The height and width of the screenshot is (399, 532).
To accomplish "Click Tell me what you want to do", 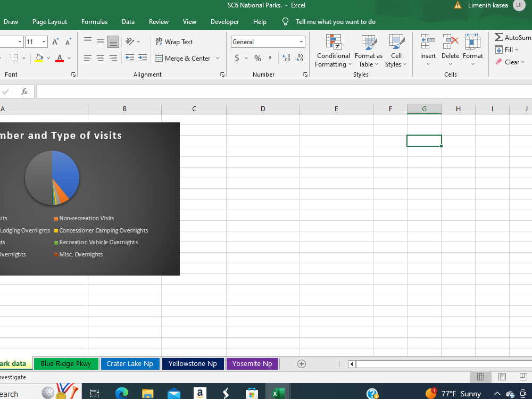I will point(335,22).
